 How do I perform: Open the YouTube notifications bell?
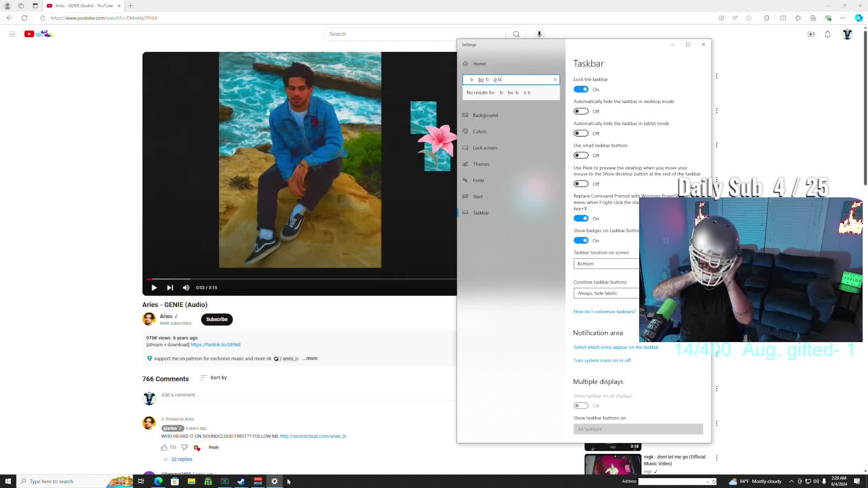(828, 34)
